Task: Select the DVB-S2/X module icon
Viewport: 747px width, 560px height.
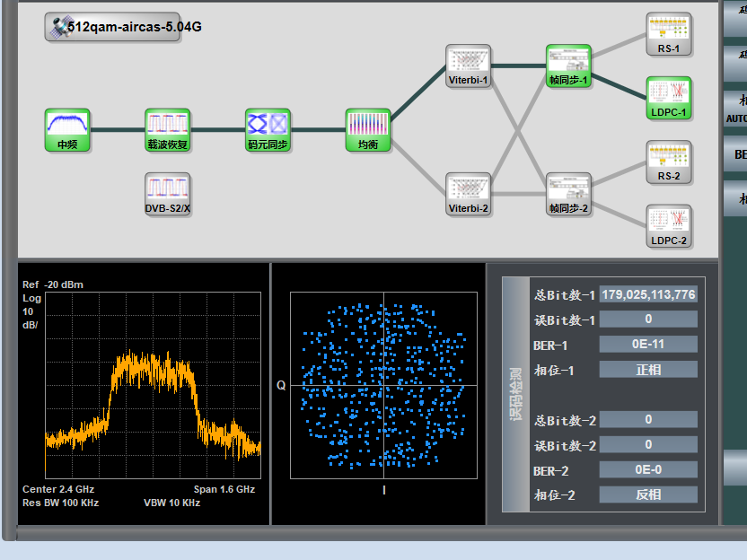Action: pos(168,194)
